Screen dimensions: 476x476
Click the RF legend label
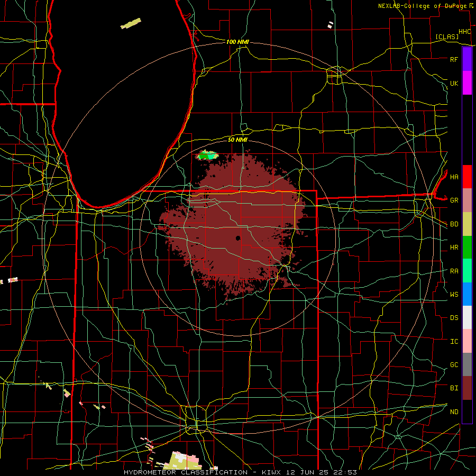coord(454,59)
